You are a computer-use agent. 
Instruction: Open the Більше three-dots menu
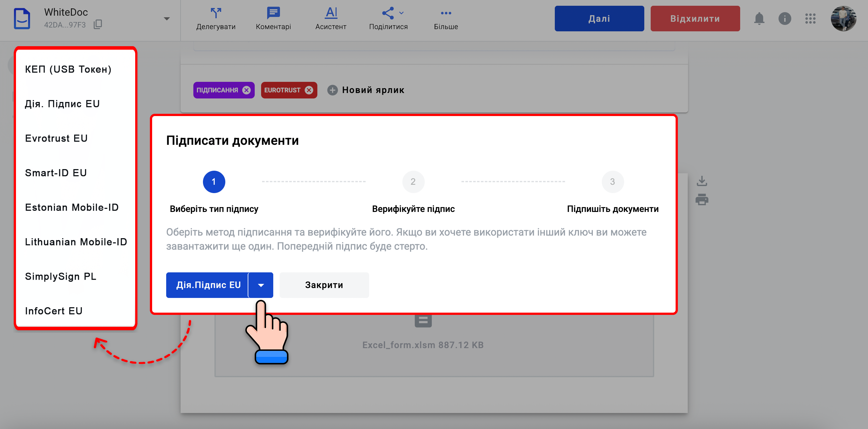[x=446, y=13]
